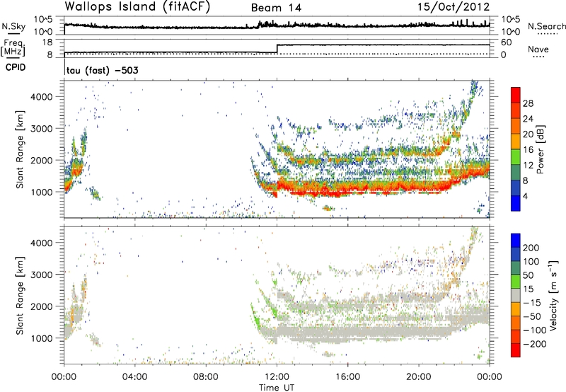The height and width of the screenshot is (392, 566).
Task: Click the "N.Search" legend label
Action: [x=547, y=26]
